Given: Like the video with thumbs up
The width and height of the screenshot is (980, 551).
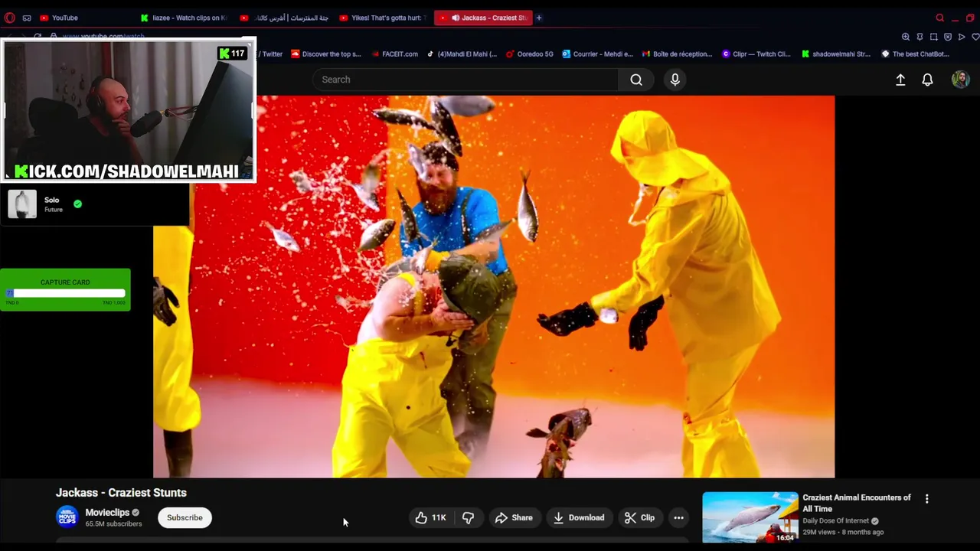Looking at the screenshot, I should coord(430,518).
